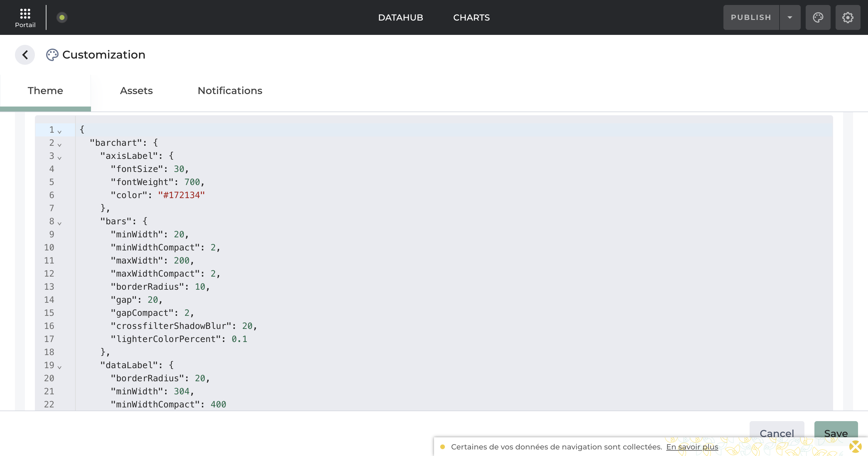Open the settings gear

[x=848, y=17]
